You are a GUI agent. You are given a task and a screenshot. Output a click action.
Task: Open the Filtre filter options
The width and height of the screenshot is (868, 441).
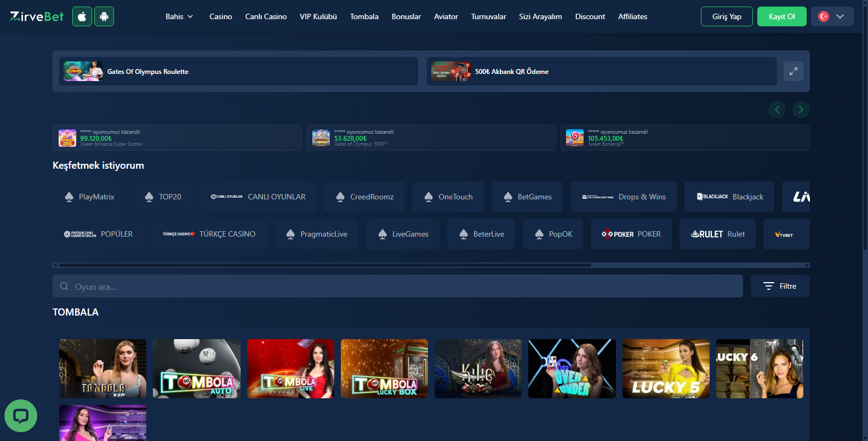[x=780, y=286]
